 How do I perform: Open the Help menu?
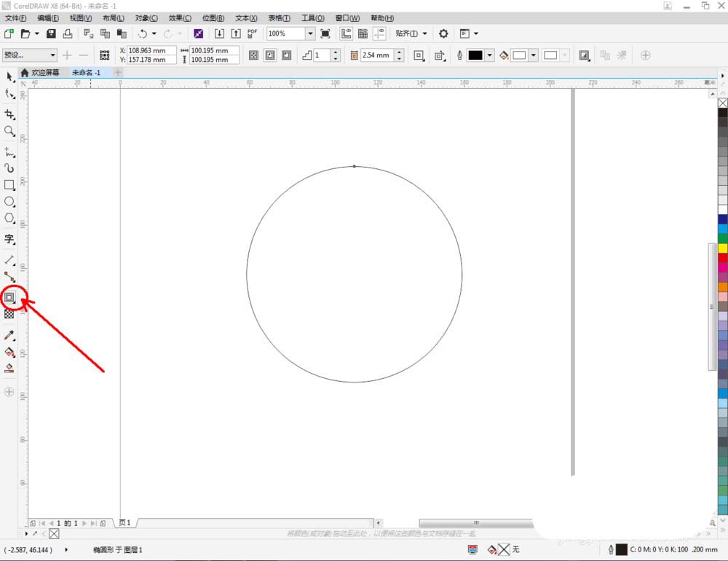[x=382, y=18]
